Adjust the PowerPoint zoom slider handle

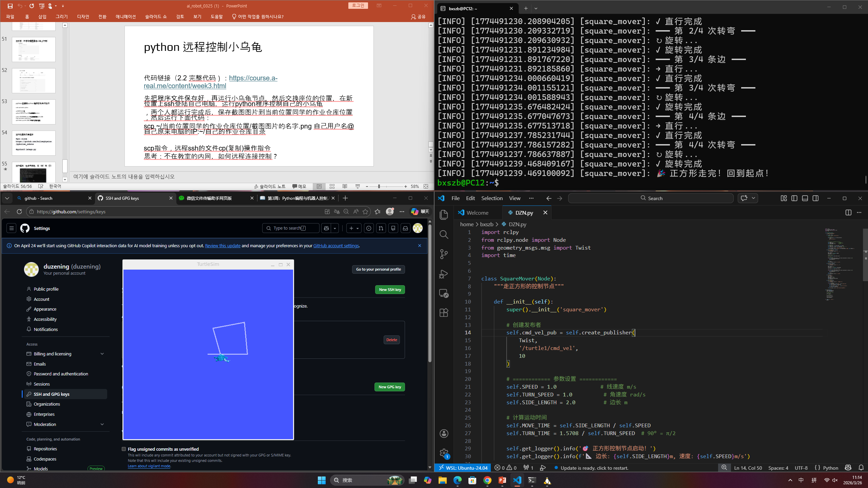coord(379,186)
